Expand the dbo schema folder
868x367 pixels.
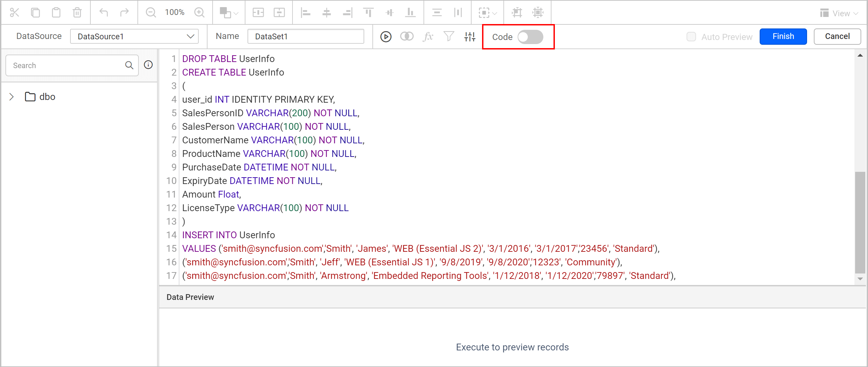point(12,97)
